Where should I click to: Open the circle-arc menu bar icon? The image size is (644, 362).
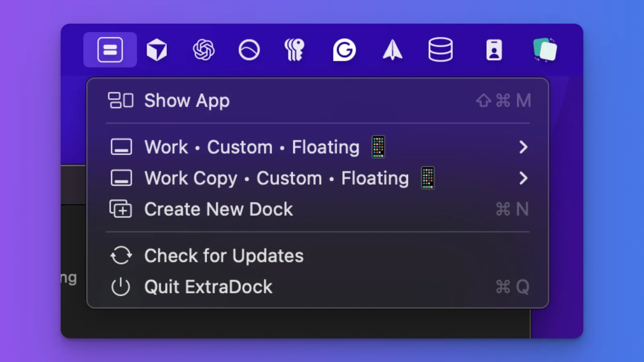249,50
